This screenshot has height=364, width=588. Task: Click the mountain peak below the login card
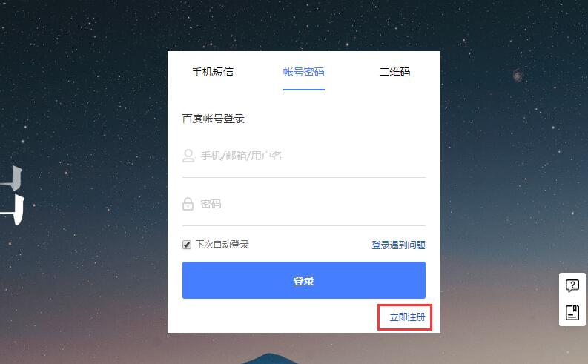click(x=269, y=358)
